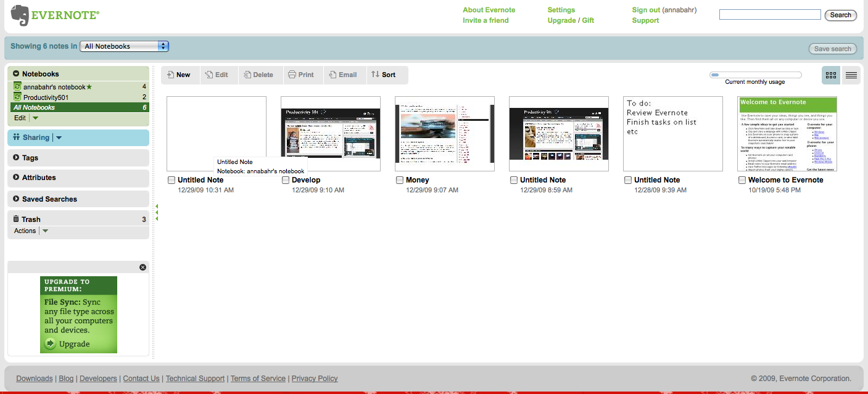Open the Develop note thumbnail
868x394 pixels.
pyautogui.click(x=331, y=133)
